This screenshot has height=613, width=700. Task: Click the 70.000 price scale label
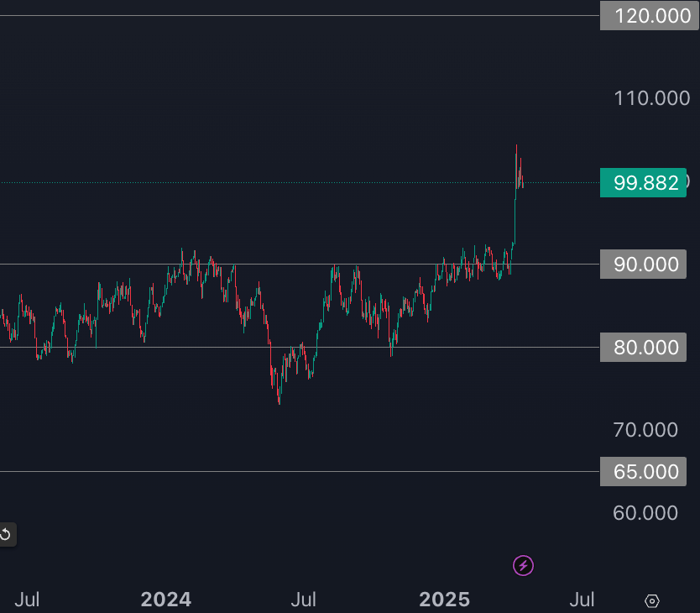(645, 430)
